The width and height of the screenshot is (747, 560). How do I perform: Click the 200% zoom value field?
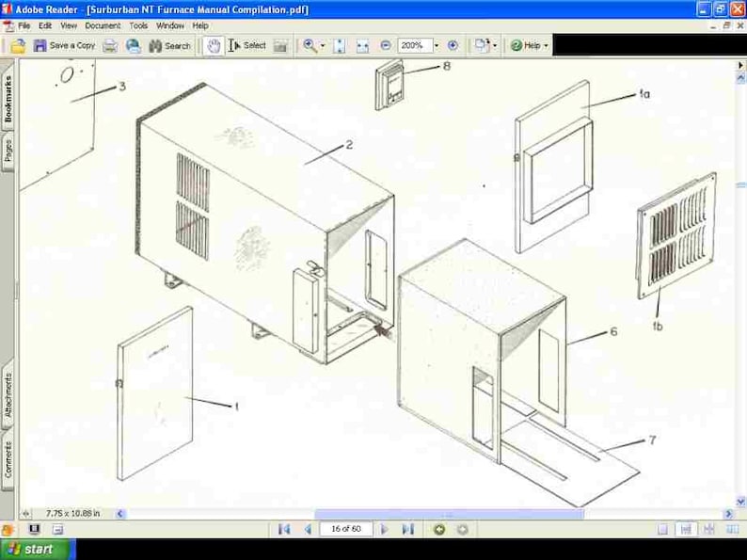coord(415,46)
